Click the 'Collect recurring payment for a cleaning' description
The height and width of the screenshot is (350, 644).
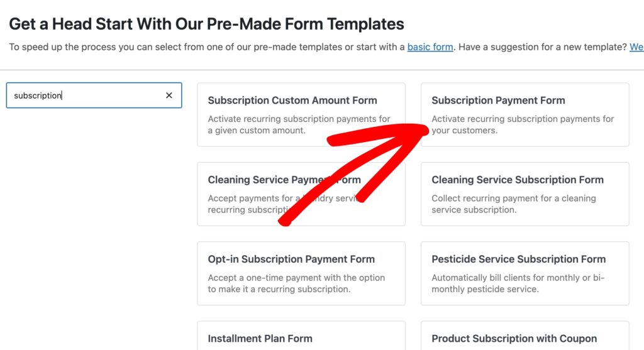(513, 204)
